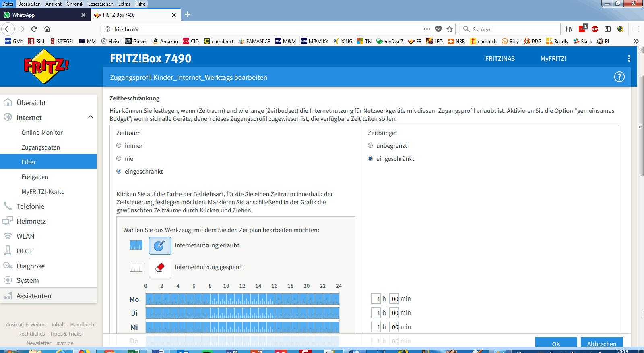Open the FRITZ!Box three-dot menu

tap(629, 58)
